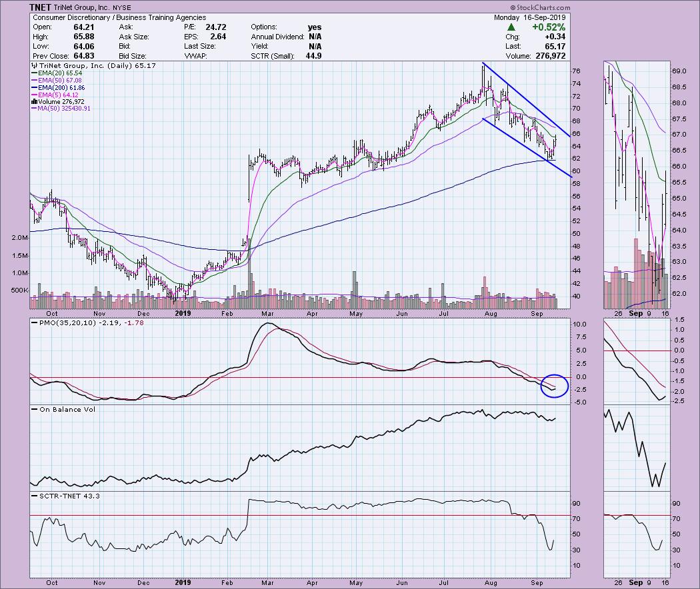Image resolution: width=700 pixels, height=589 pixels.
Task: Click the High value 65.88
Action: click(83, 37)
